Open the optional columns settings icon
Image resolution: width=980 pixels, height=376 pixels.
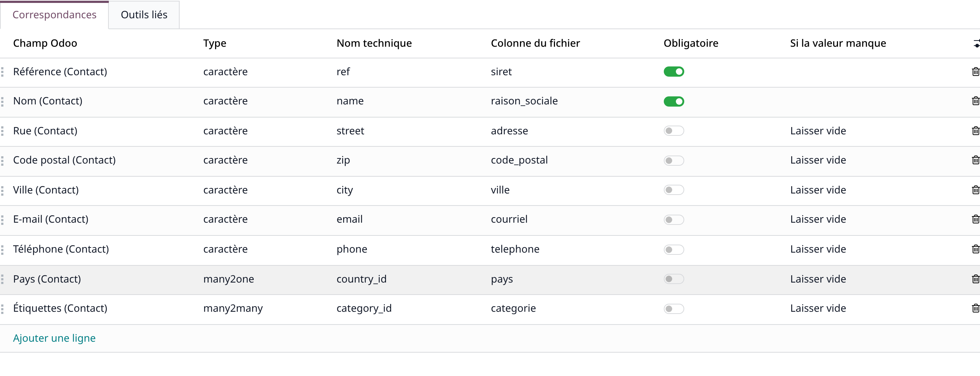[x=976, y=44]
